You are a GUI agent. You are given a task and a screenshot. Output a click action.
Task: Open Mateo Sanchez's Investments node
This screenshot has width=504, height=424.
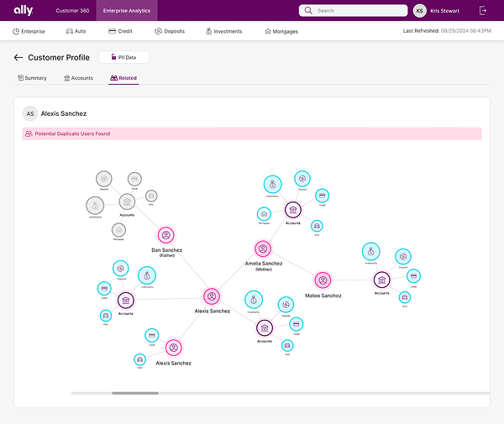pos(371,252)
